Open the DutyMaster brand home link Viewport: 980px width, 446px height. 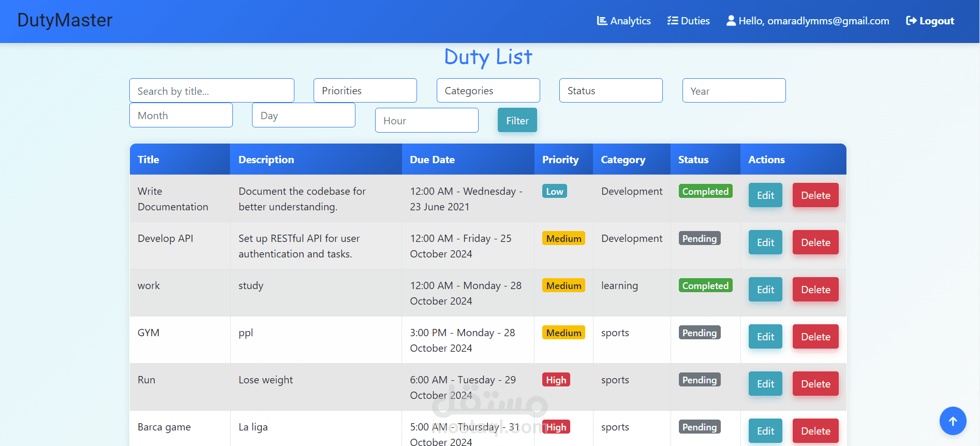(x=65, y=20)
